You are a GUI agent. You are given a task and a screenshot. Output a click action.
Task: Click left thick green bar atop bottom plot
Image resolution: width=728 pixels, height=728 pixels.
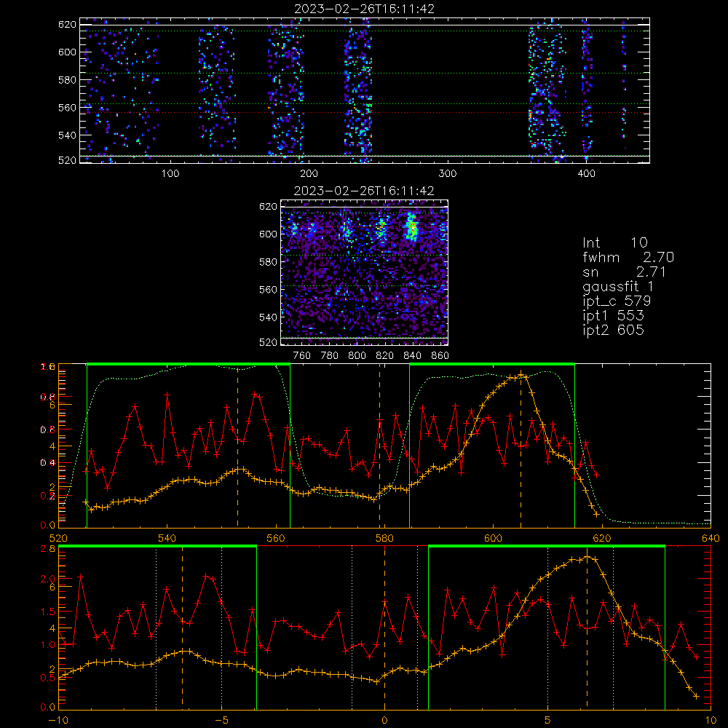pyautogui.click(x=157, y=547)
